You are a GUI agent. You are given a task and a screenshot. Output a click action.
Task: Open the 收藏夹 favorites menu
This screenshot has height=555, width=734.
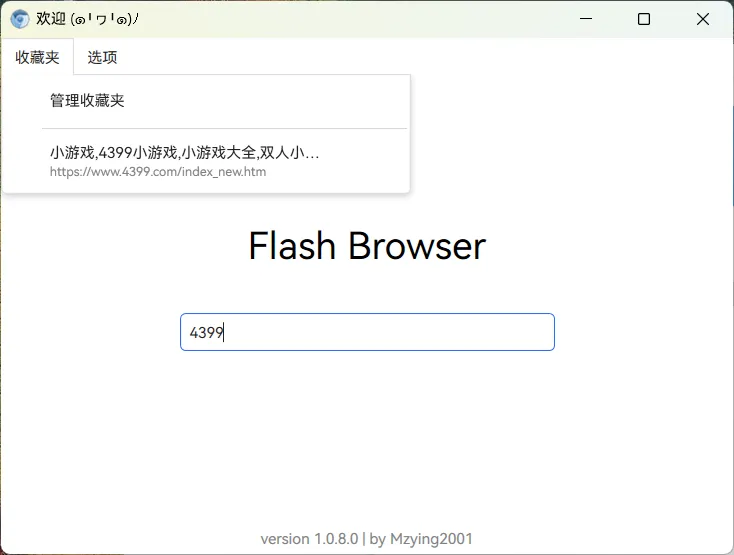(x=37, y=57)
